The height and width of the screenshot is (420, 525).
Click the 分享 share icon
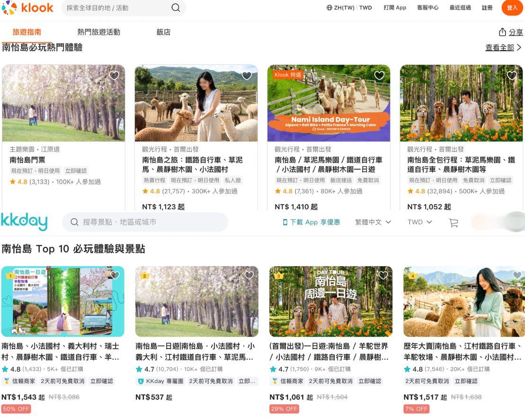502,32
